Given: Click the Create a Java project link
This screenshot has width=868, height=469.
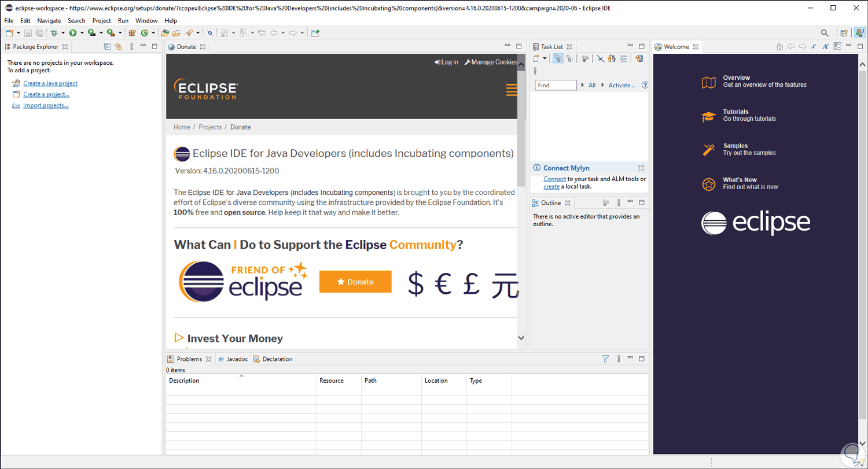Looking at the screenshot, I should tap(50, 83).
